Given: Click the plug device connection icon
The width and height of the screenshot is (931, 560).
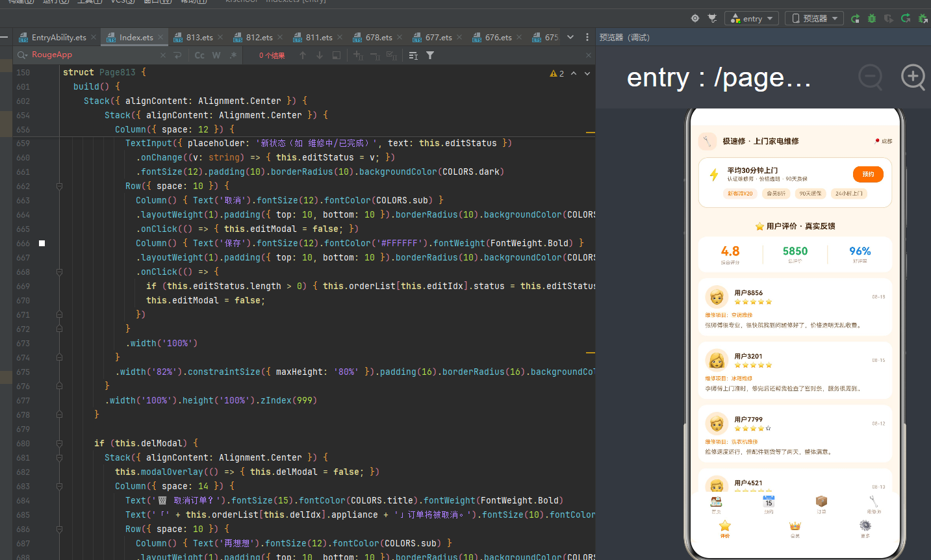Looking at the screenshot, I should [712, 18].
